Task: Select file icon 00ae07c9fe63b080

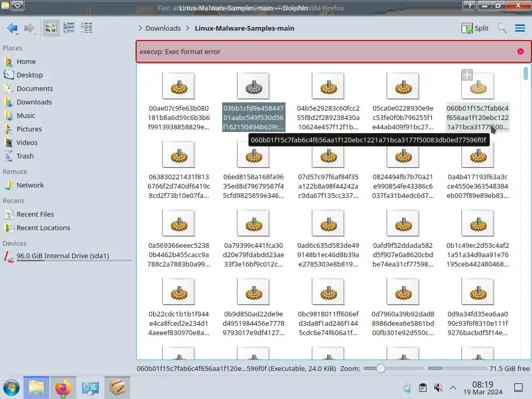Action: coord(179,86)
